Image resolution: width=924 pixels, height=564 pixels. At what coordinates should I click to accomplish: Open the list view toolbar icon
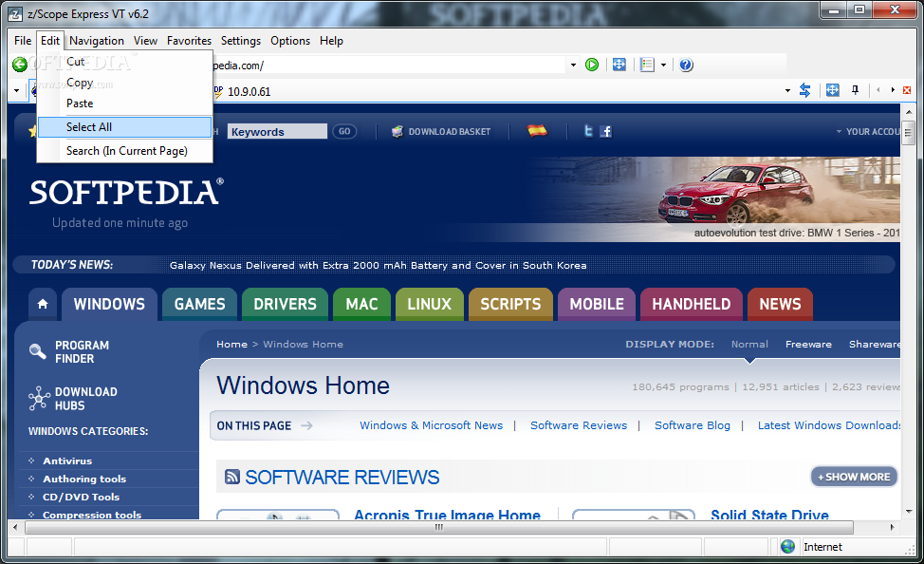tap(647, 65)
